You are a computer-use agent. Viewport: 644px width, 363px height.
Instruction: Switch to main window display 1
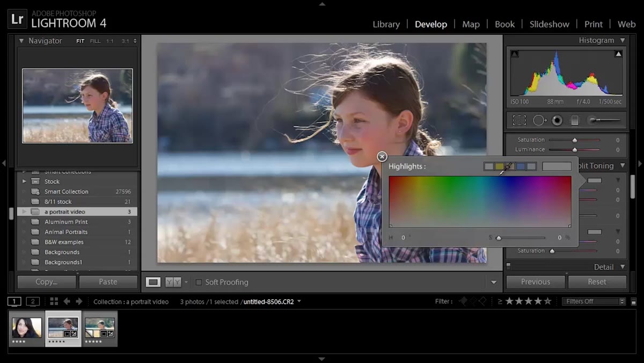click(14, 301)
